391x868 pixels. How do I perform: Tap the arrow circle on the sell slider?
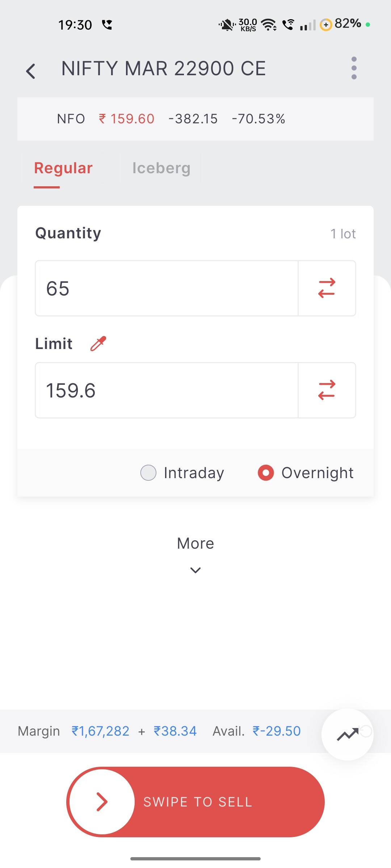102,802
